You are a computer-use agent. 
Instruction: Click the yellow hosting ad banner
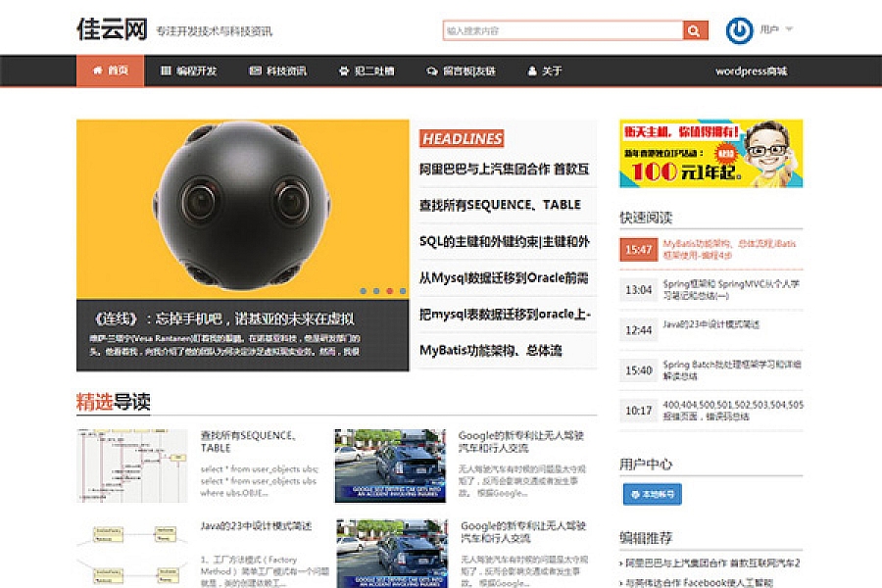[x=711, y=153]
